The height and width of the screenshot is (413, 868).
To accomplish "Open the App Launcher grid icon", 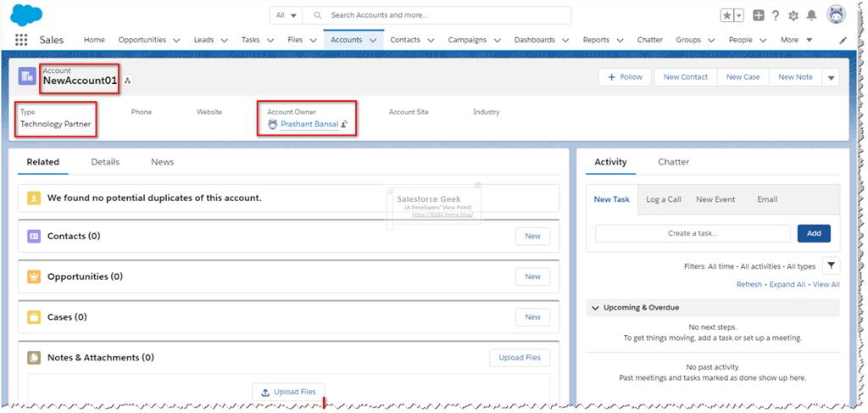I will (x=21, y=40).
